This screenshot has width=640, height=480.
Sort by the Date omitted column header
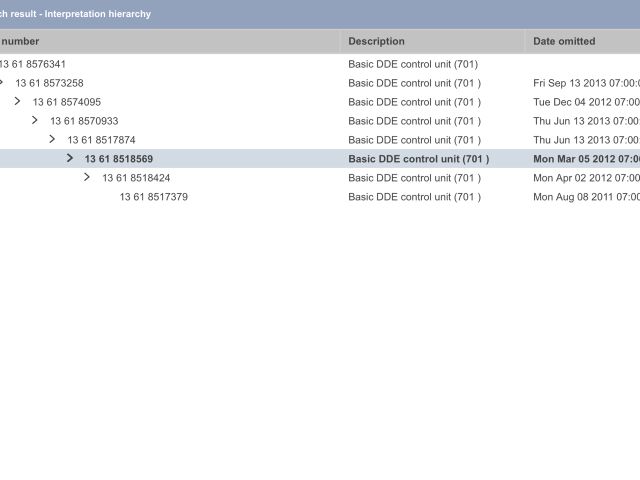(x=564, y=41)
